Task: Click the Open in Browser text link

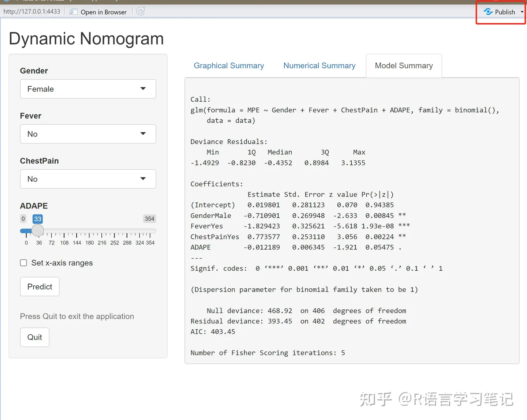Action: click(x=104, y=12)
